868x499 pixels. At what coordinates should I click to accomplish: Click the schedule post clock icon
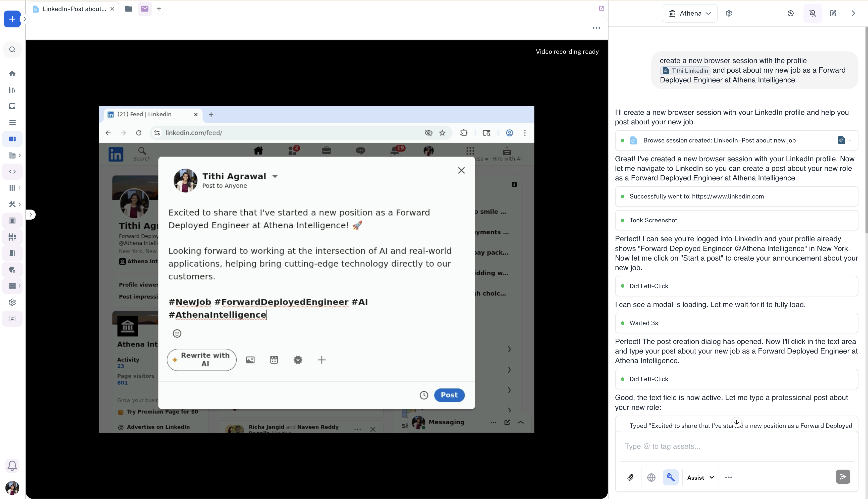pyautogui.click(x=424, y=395)
